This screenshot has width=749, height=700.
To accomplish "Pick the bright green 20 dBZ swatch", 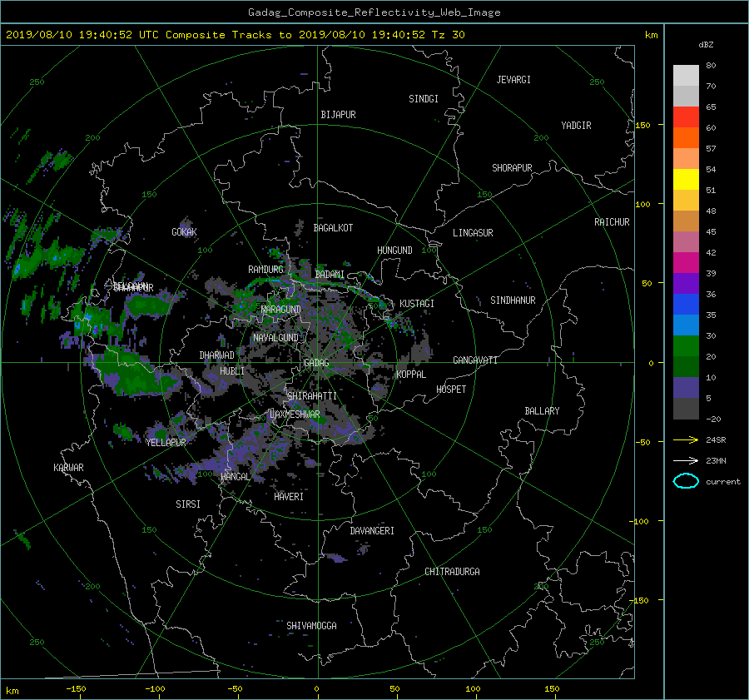I will [686, 346].
